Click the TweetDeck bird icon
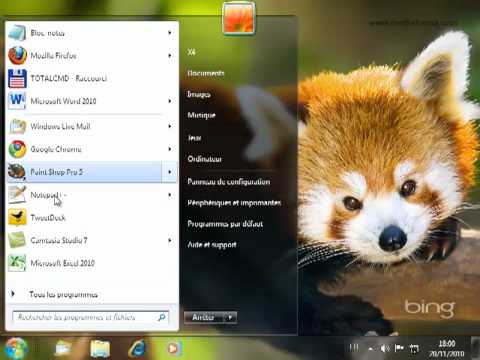Image resolution: width=480 pixels, height=360 pixels. 17,217
